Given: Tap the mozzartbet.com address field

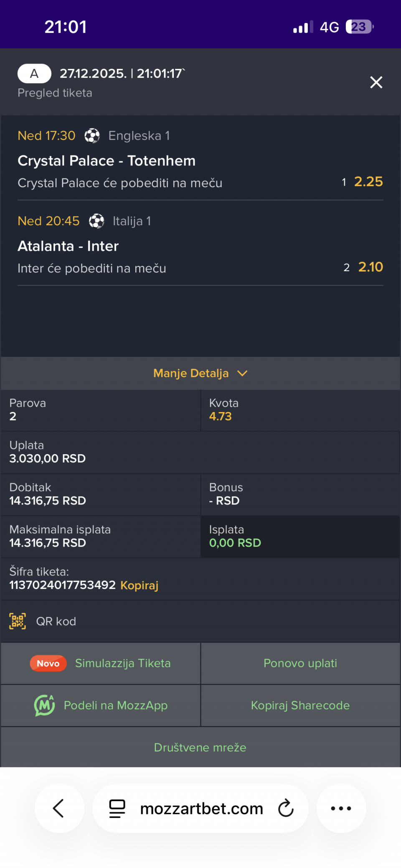Looking at the screenshot, I should click(201, 808).
